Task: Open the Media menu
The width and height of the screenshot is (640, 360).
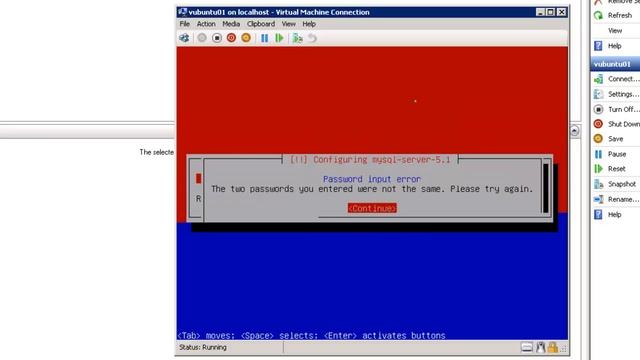Action: point(231,24)
